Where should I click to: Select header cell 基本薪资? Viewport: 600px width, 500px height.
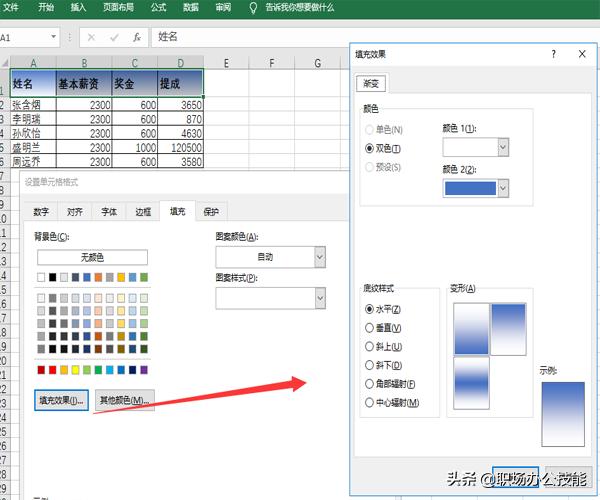(84, 83)
